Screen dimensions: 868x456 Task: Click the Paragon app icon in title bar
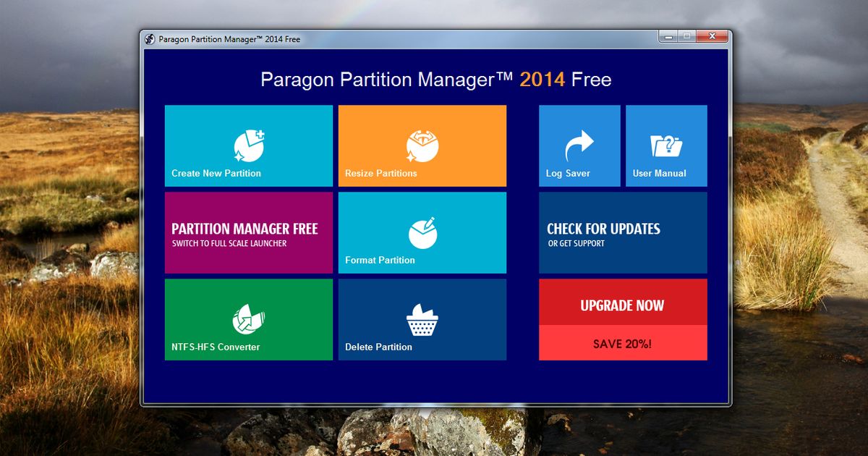(x=150, y=39)
